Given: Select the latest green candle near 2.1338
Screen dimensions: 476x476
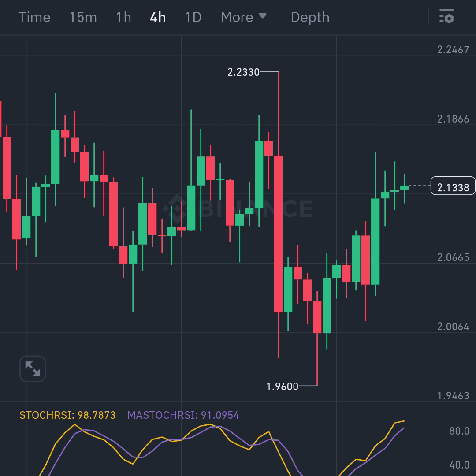Looking at the screenshot, I should [404, 188].
